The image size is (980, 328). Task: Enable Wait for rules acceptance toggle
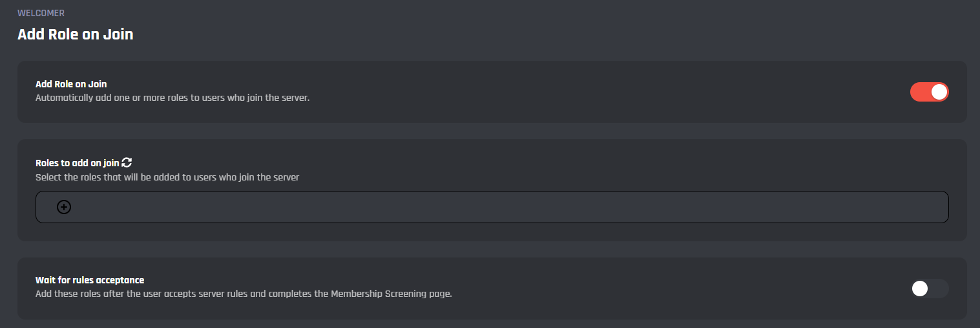click(929, 289)
